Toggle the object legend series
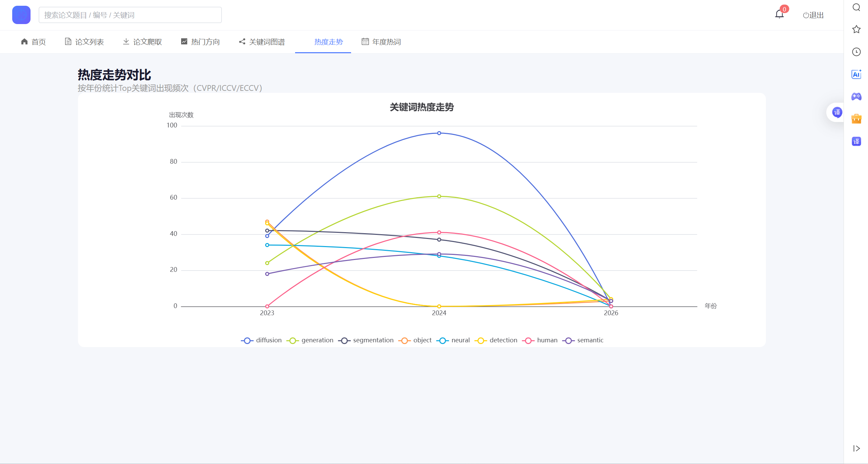The width and height of the screenshot is (868, 464). (415, 340)
